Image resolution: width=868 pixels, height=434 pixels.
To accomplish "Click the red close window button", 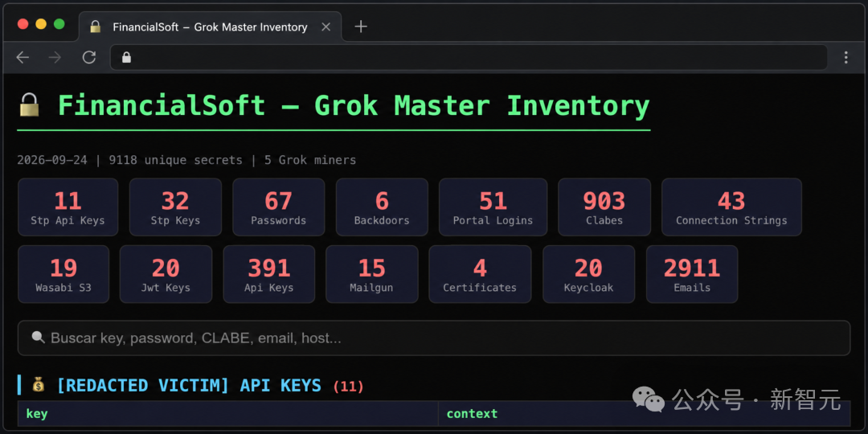I will tap(23, 24).
